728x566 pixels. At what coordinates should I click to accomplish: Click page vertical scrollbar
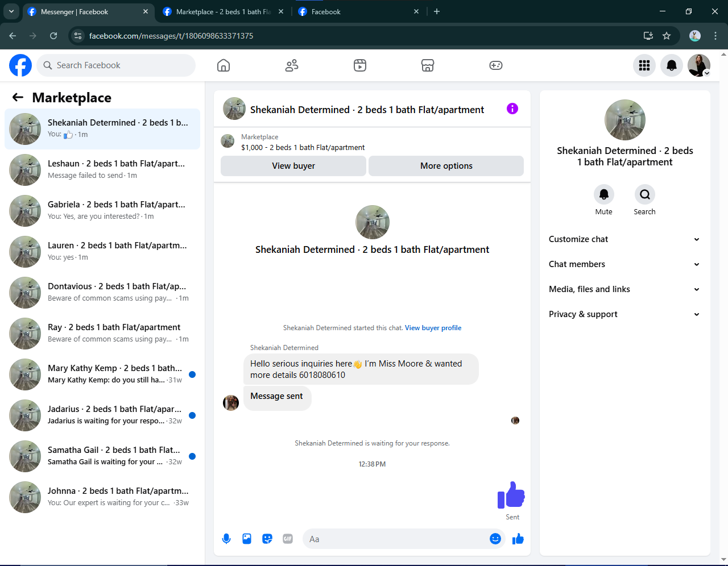[x=723, y=307]
